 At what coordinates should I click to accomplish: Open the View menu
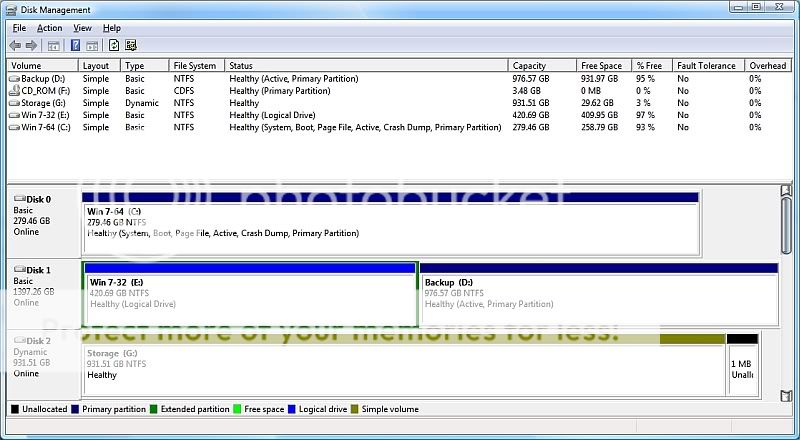82,28
